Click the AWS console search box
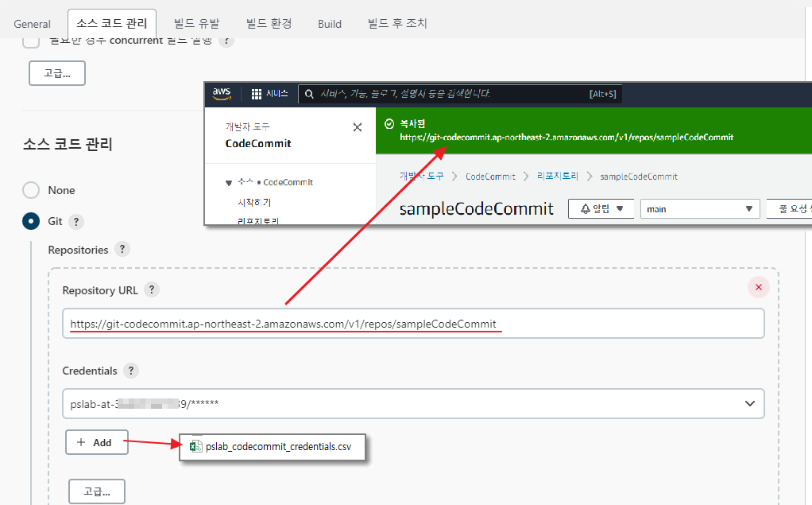The height and width of the screenshot is (505, 812). pos(460,94)
